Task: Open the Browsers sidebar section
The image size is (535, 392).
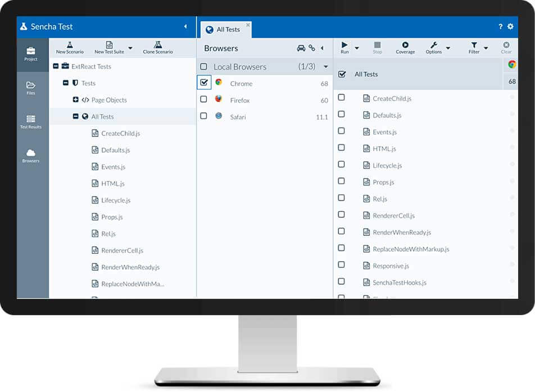Action: tap(31, 156)
